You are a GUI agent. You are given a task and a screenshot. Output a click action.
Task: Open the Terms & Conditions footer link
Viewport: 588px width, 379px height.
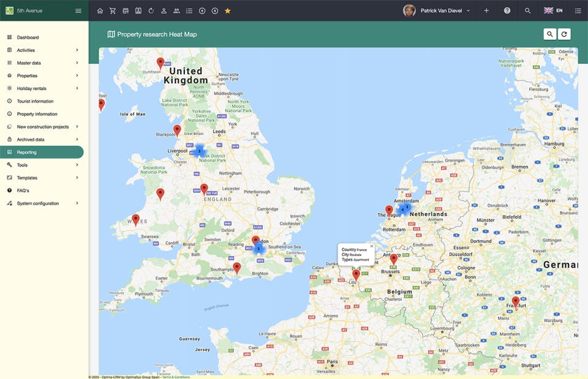176,377
